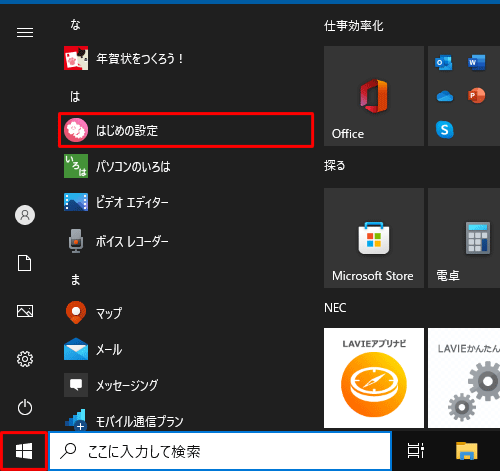Select the モバイル通信プラン label text

pos(140,421)
